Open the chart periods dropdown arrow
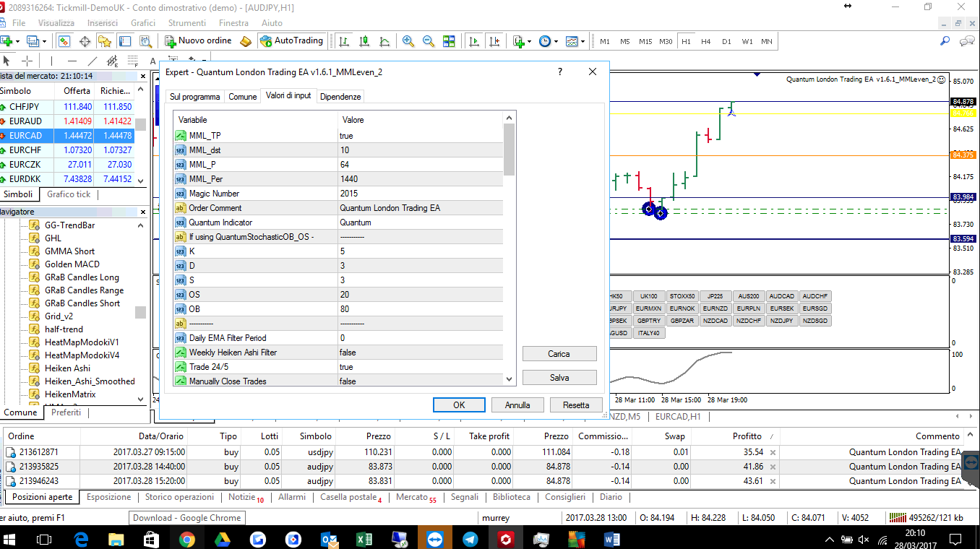This screenshot has height=549, width=980. pos(556,41)
